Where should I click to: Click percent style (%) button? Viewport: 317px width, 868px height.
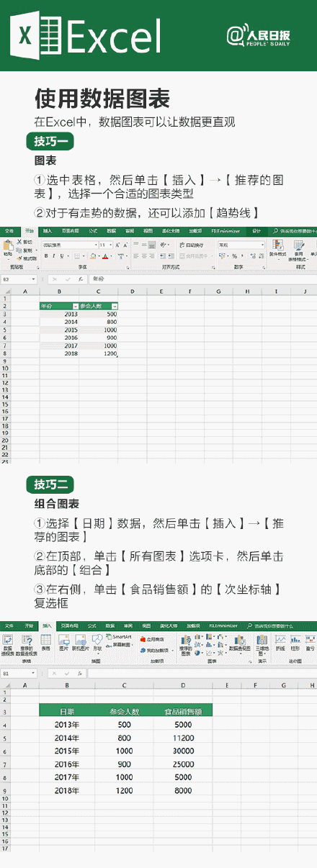[x=233, y=256]
